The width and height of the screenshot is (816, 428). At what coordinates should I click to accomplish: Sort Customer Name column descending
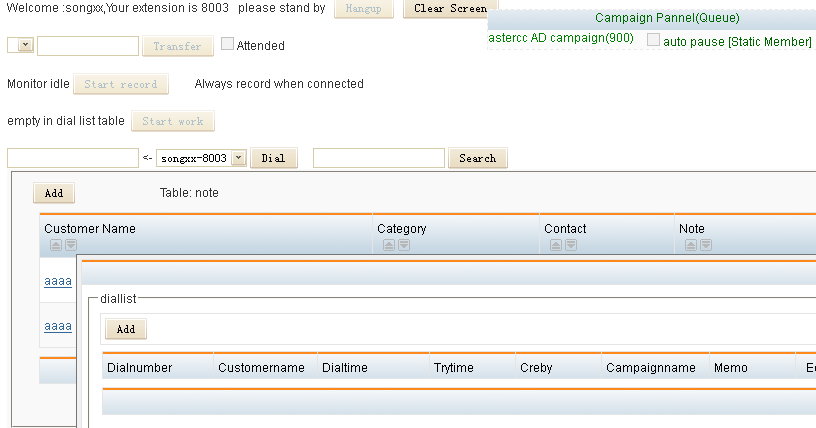click(x=71, y=245)
